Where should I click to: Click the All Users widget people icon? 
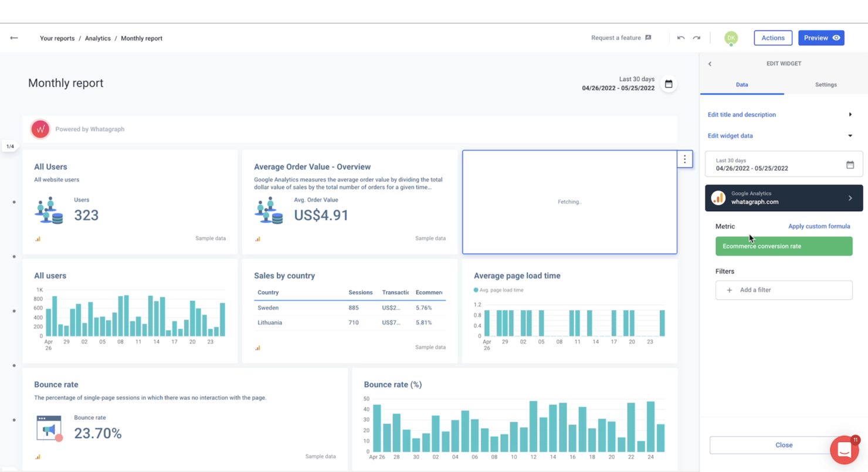[x=49, y=210]
